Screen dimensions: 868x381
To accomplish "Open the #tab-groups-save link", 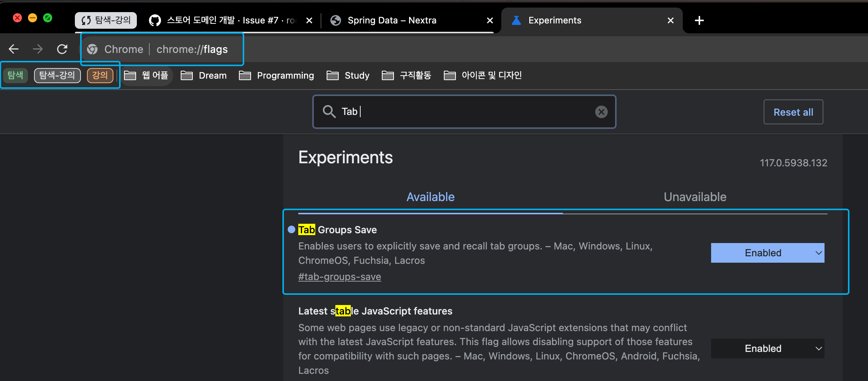I will tap(339, 277).
